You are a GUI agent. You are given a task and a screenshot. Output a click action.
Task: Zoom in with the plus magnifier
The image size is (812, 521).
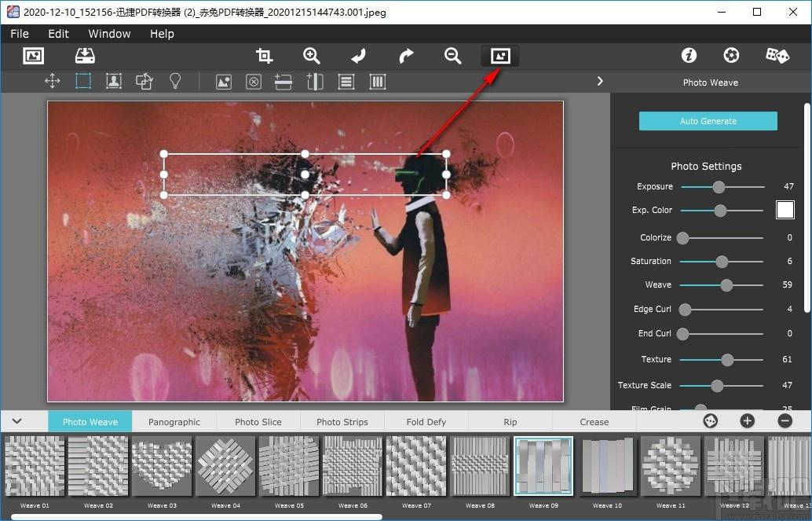click(312, 56)
